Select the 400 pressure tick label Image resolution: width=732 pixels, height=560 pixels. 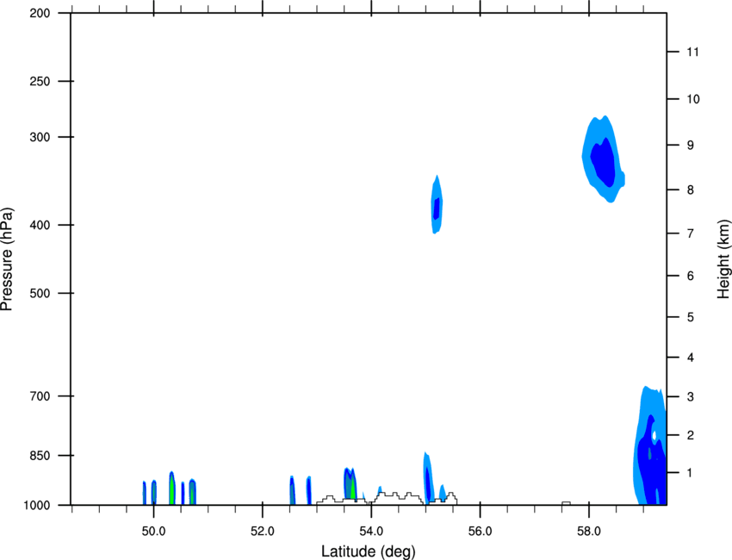pos(40,225)
